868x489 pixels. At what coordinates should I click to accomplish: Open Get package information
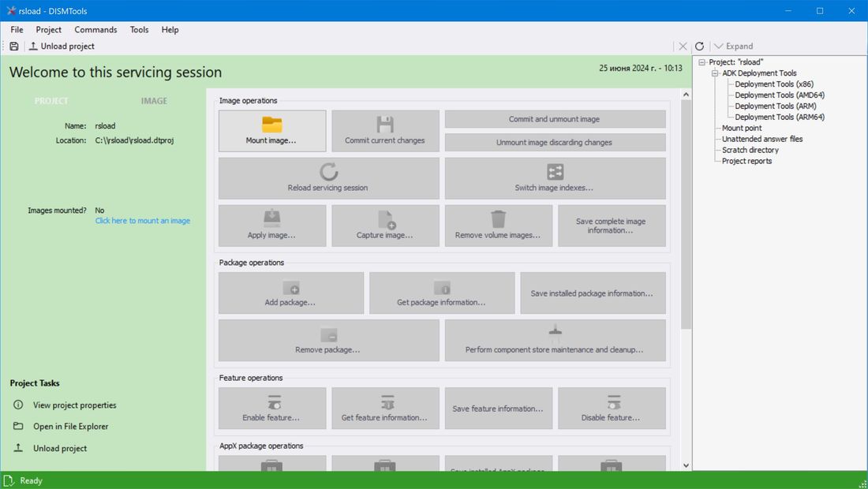[x=442, y=293]
